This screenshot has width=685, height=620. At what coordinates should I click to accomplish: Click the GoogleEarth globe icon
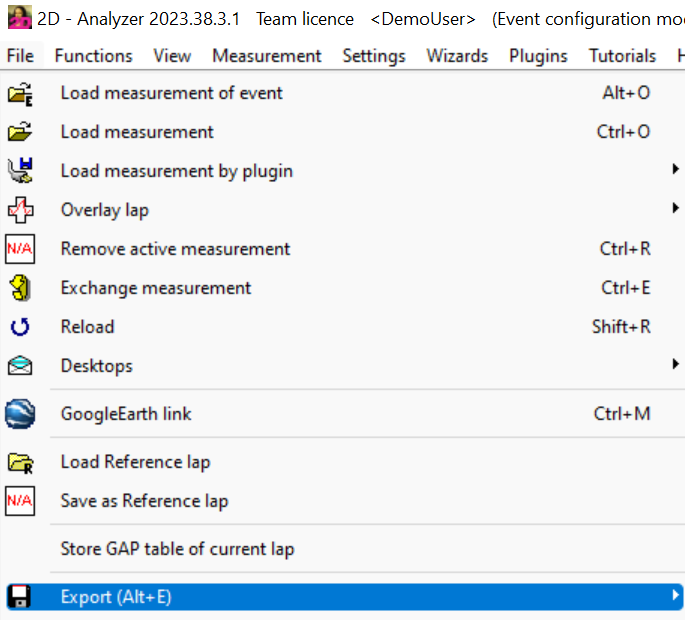pos(20,414)
